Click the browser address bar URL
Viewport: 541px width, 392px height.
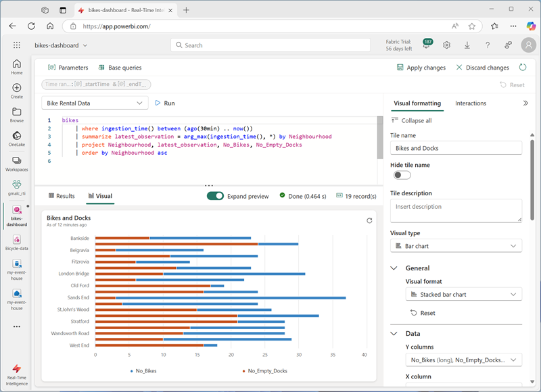point(116,26)
